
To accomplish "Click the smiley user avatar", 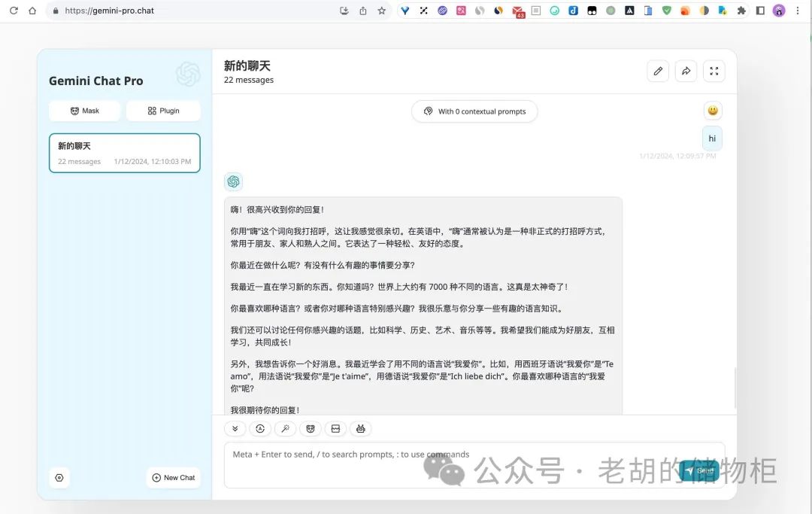I will (713, 111).
